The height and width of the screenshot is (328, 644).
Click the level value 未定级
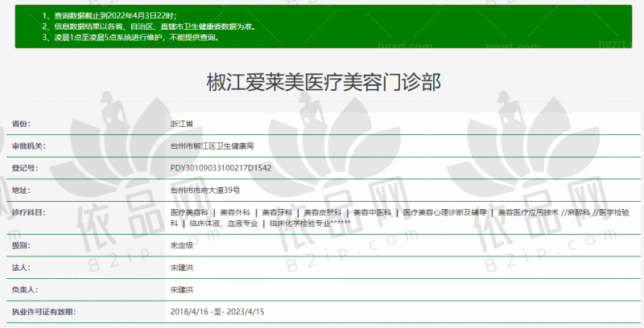tap(181, 245)
